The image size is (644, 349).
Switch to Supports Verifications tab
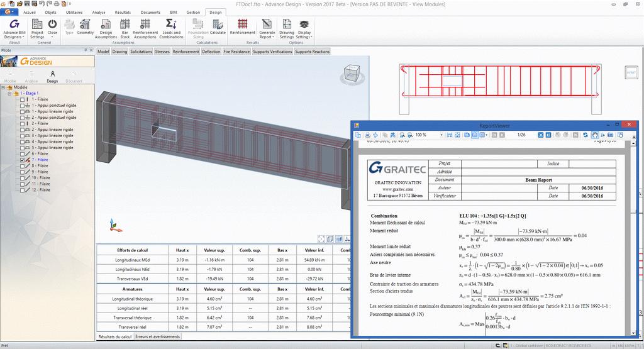tap(272, 52)
